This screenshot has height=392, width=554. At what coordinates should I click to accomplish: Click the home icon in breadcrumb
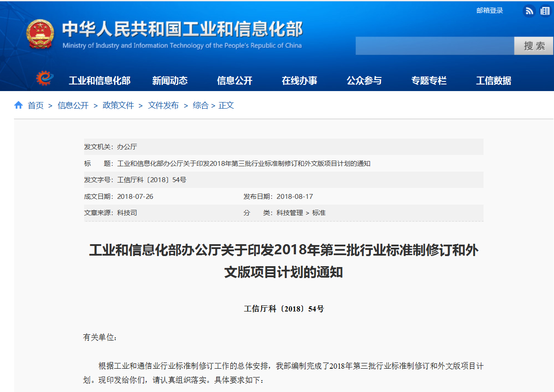point(18,105)
